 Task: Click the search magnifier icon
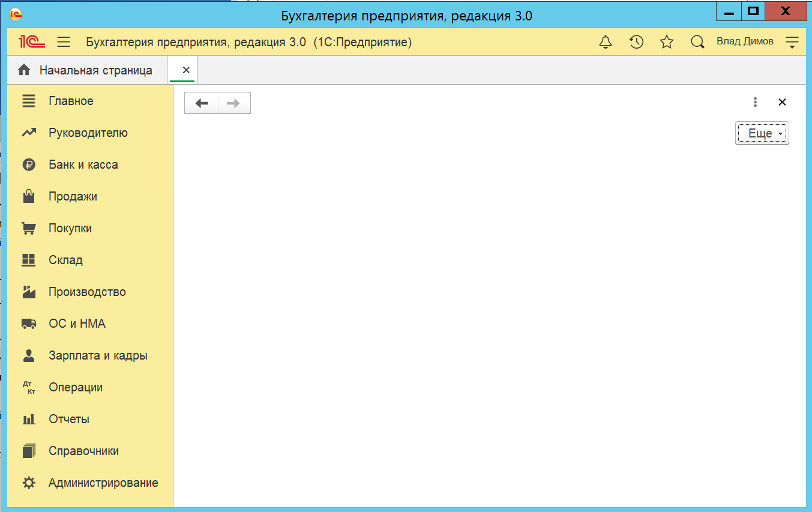[697, 42]
